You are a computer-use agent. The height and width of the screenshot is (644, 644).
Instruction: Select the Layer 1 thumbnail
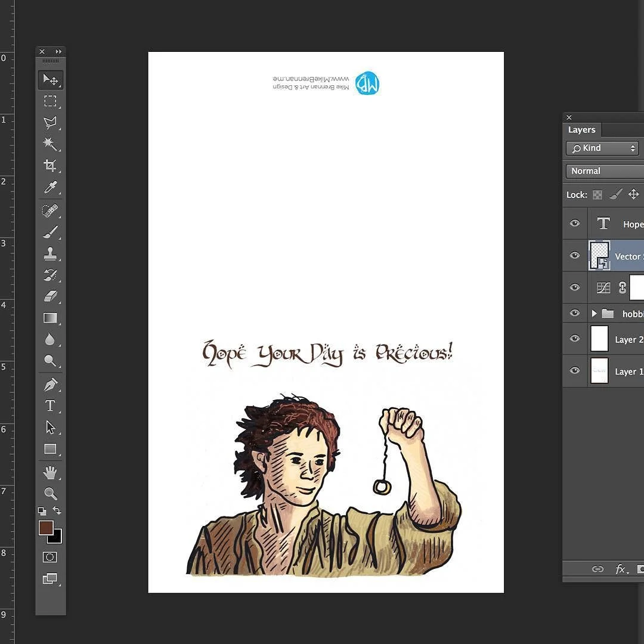pyautogui.click(x=599, y=370)
